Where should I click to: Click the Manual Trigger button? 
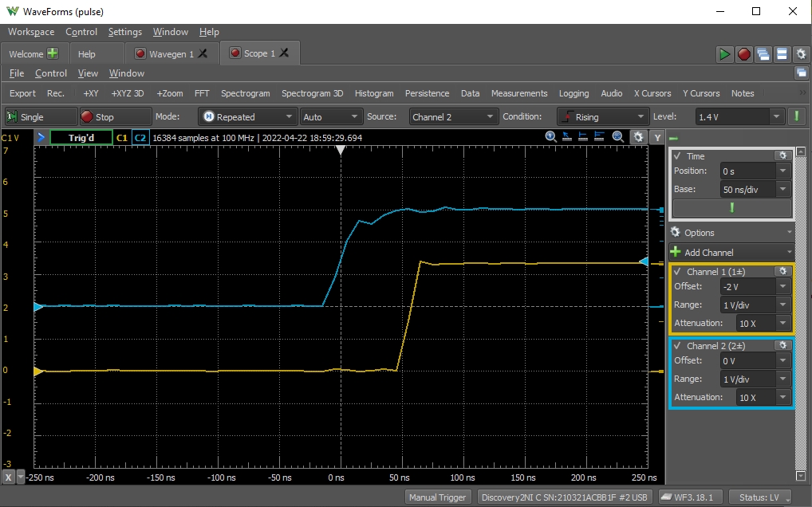pyautogui.click(x=438, y=497)
